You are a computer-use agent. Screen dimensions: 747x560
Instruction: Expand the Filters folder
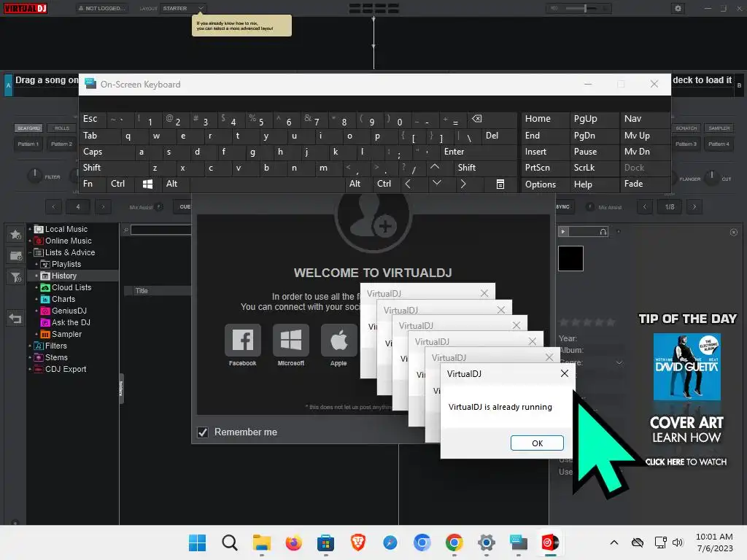click(x=29, y=346)
